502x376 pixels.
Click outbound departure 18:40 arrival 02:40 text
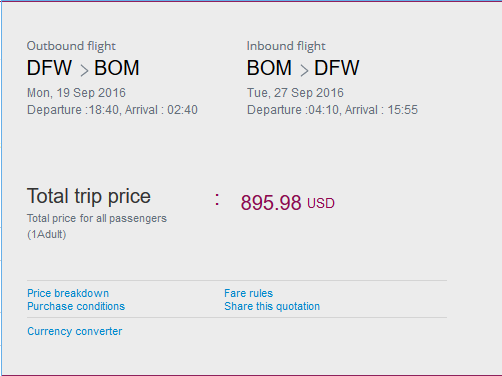pos(112,110)
